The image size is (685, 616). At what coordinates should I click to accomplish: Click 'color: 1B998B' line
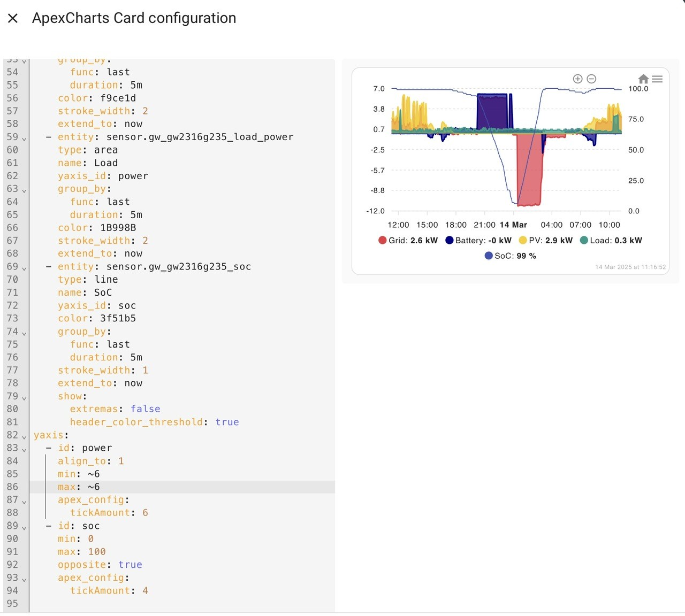click(97, 228)
